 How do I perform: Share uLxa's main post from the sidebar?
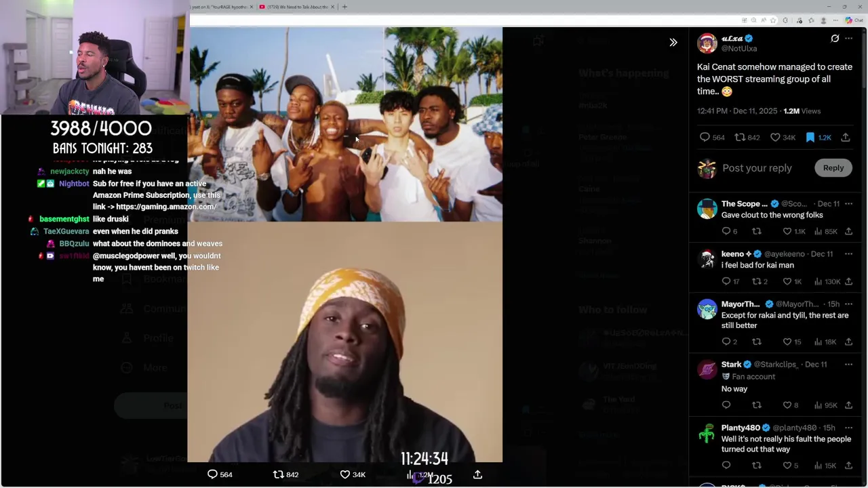845,138
